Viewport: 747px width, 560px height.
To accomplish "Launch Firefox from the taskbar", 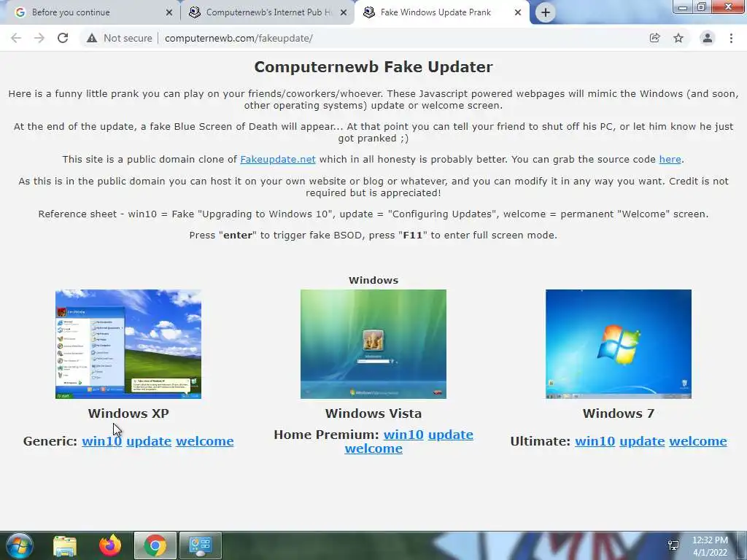I will 110,545.
